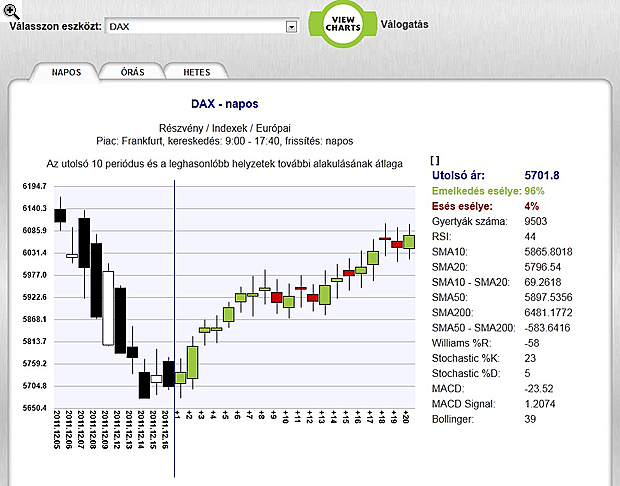Switch to the NAPOS tab
This screenshot has height=486, width=620.
pyautogui.click(x=66, y=72)
